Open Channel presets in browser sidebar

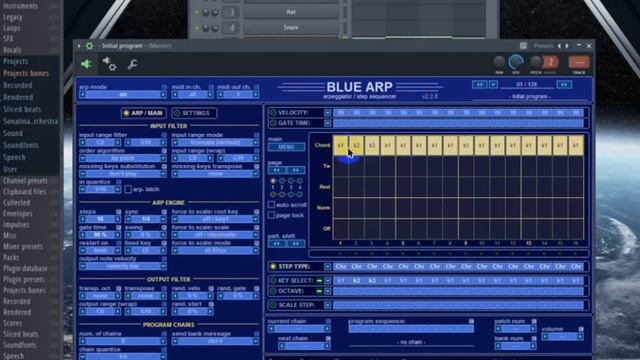click(x=25, y=181)
